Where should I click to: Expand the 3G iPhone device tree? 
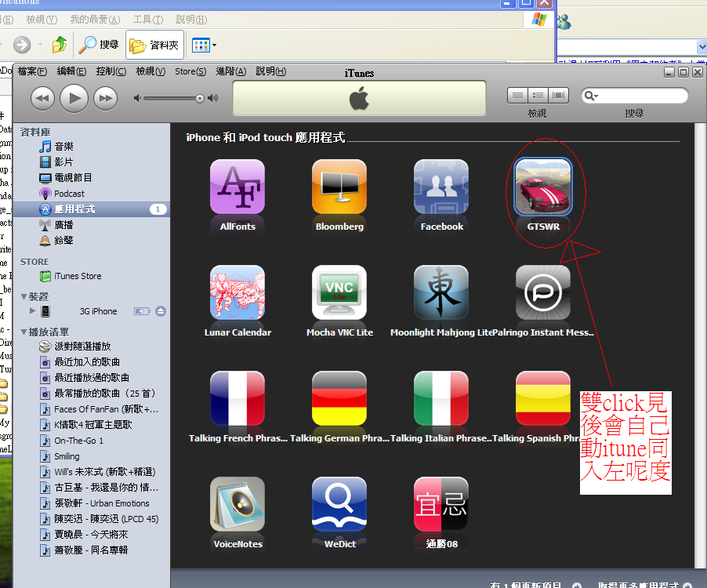click(x=32, y=311)
